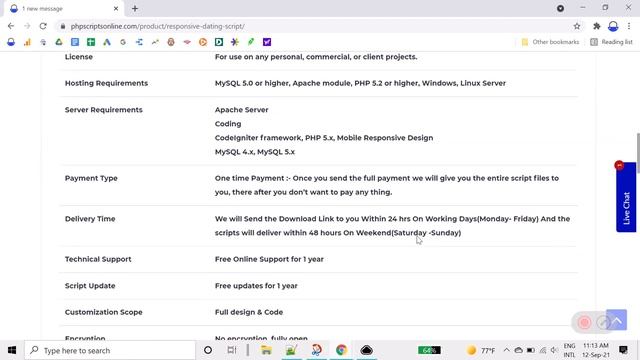This screenshot has height=360, width=640.
Task: Open the notification center icon
Action: click(623, 350)
